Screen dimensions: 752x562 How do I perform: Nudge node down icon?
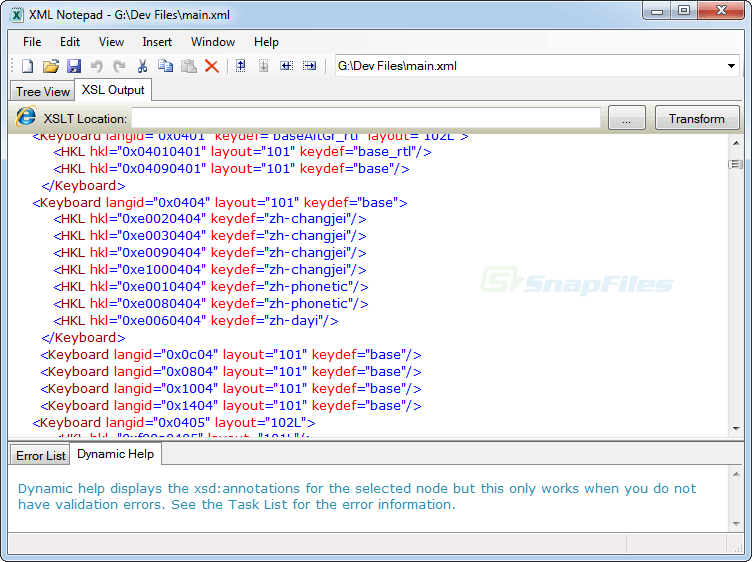coord(263,66)
